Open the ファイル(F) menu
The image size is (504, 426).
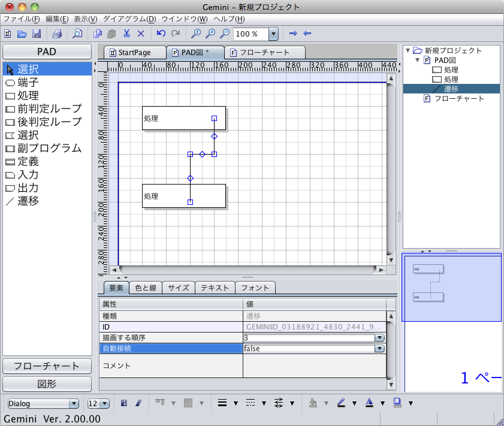[22, 19]
